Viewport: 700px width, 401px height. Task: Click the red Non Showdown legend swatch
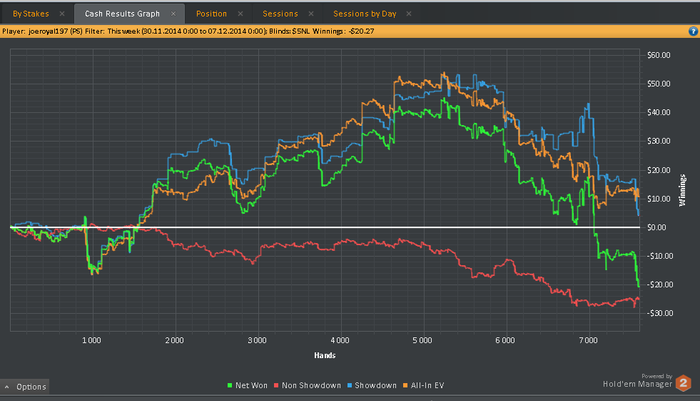pos(276,385)
